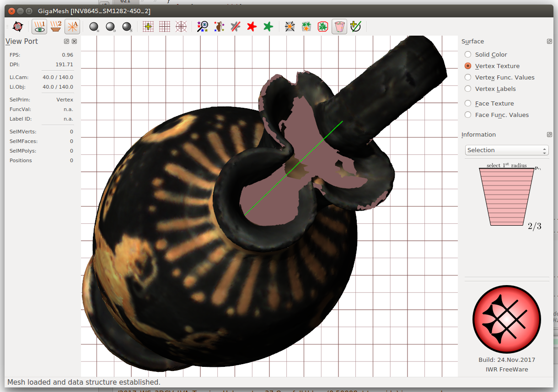
Task: Click the Li.Obj value 40.0 / 140.0
Action: [x=58, y=87]
